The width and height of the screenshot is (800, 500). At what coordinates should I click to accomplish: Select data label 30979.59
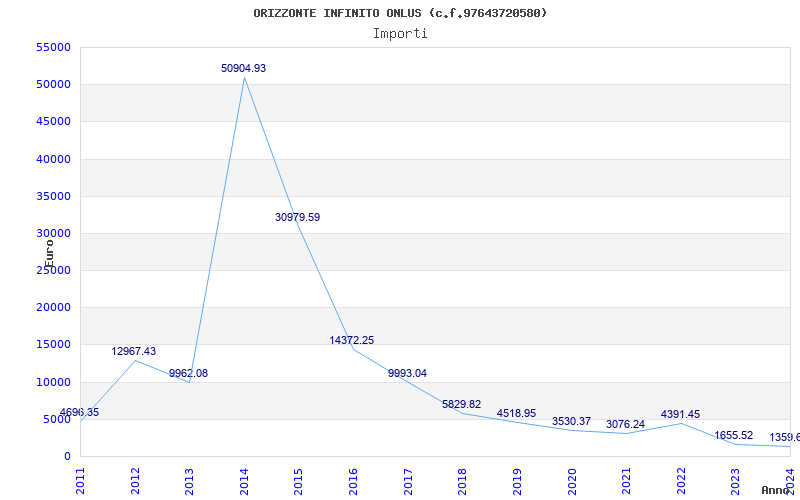[x=297, y=217]
